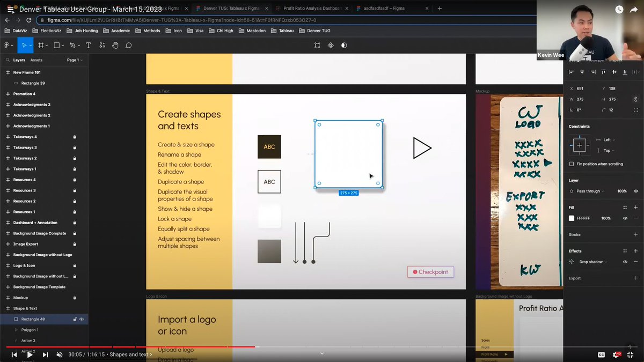Open the Figma main menu icon
Screen dimensions: 644x362
point(7,45)
